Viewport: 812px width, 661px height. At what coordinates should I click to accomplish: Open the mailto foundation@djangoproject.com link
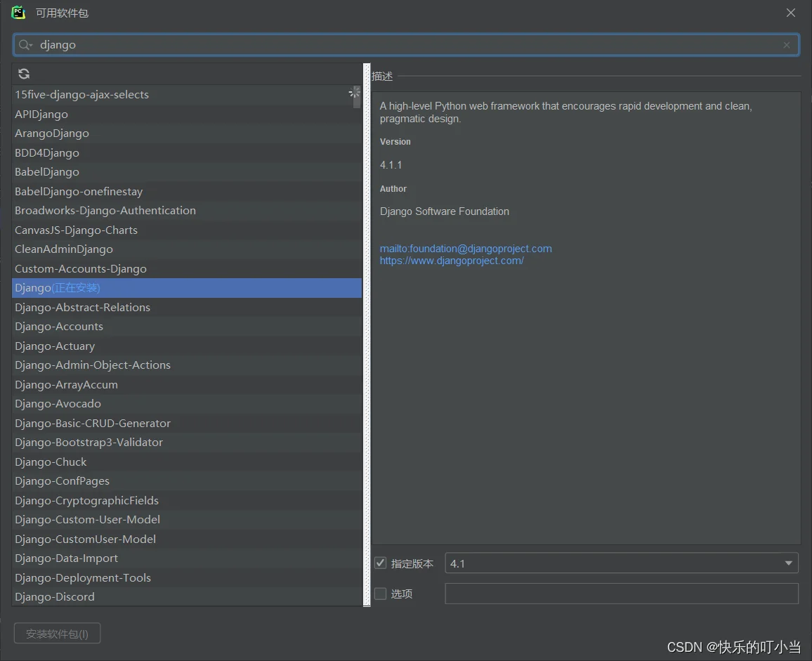[x=466, y=249]
